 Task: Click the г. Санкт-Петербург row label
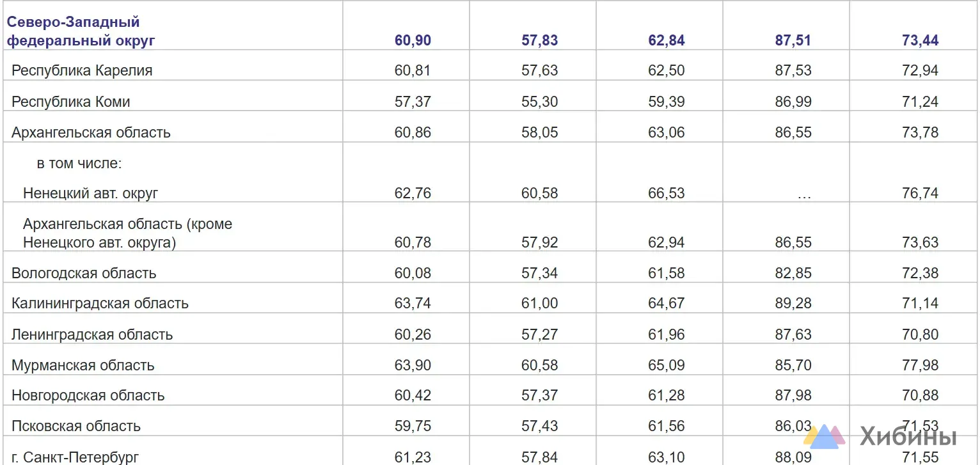(x=75, y=457)
